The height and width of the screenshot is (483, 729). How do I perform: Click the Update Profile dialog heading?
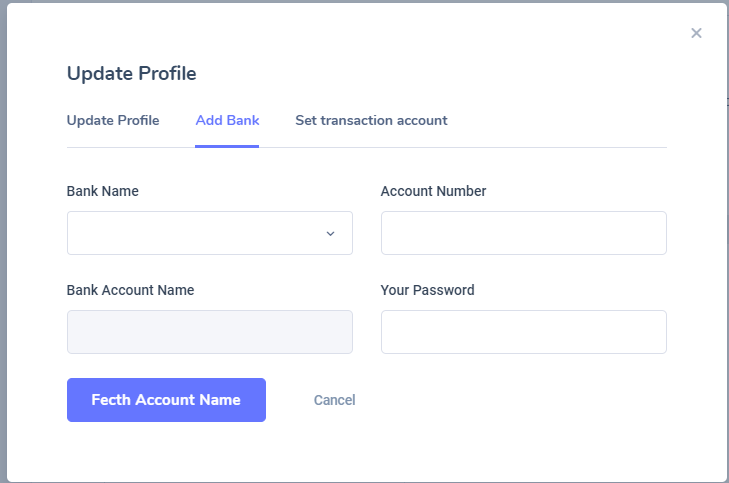131,73
